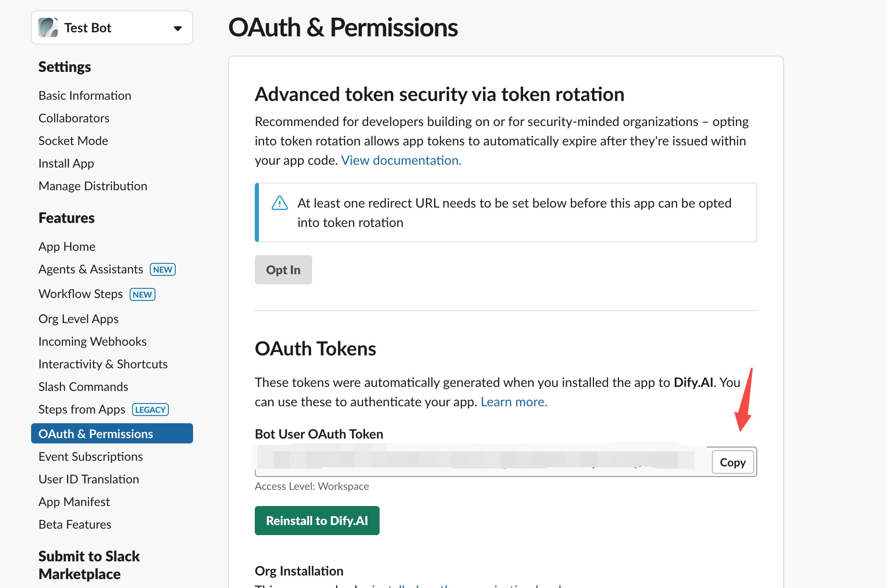This screenshot has width=886, height=588.
Task: Open Event Subscriptions page
Action: (90, 456)
